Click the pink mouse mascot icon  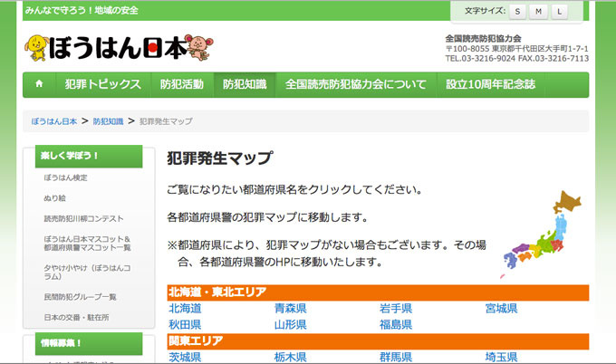pyautogui.click(x=200, y=47)
